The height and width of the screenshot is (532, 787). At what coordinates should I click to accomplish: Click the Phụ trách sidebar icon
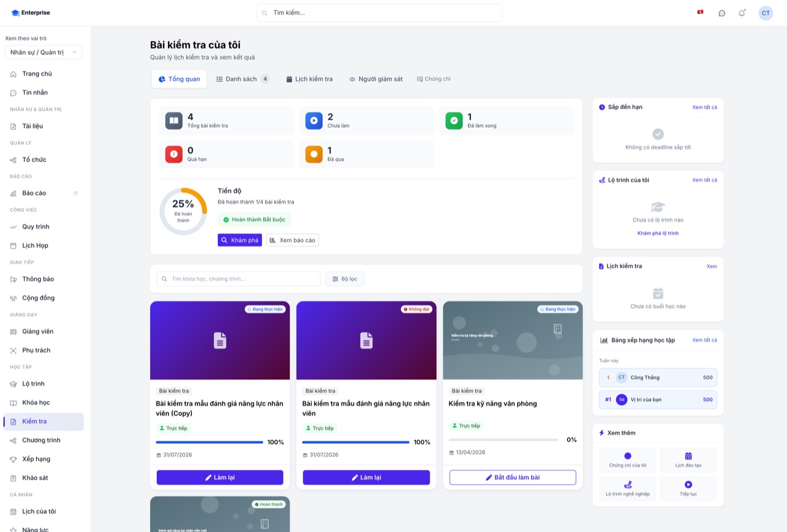click(14, 350)
